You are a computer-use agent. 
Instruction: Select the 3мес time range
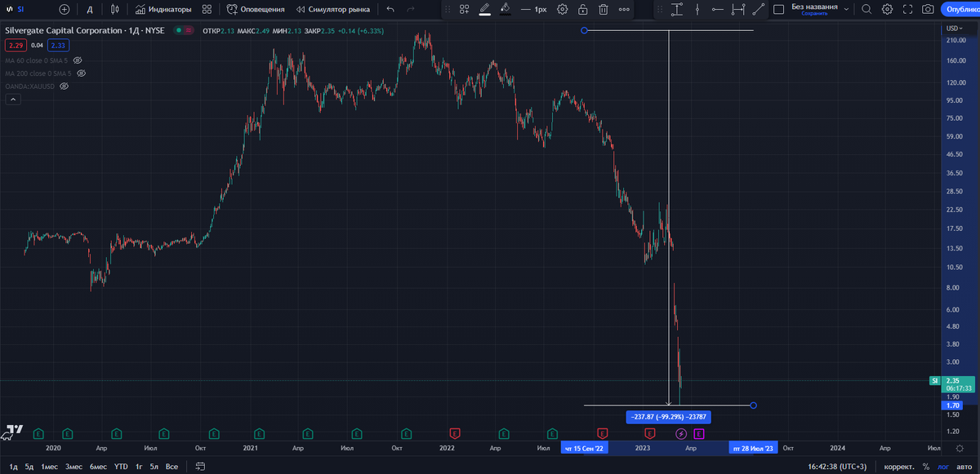(74, 466)
